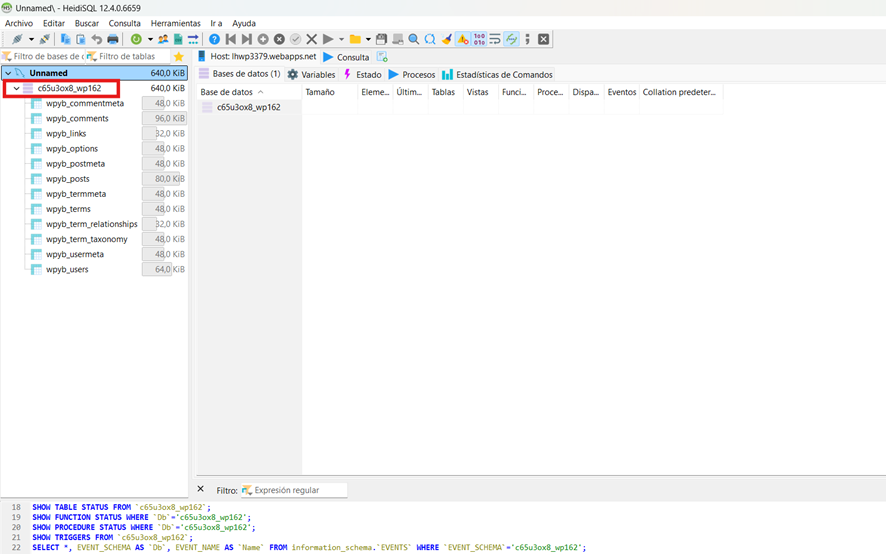Switch to the Variables tab
The width and height of the screenshot is (886, 554).
311,75
